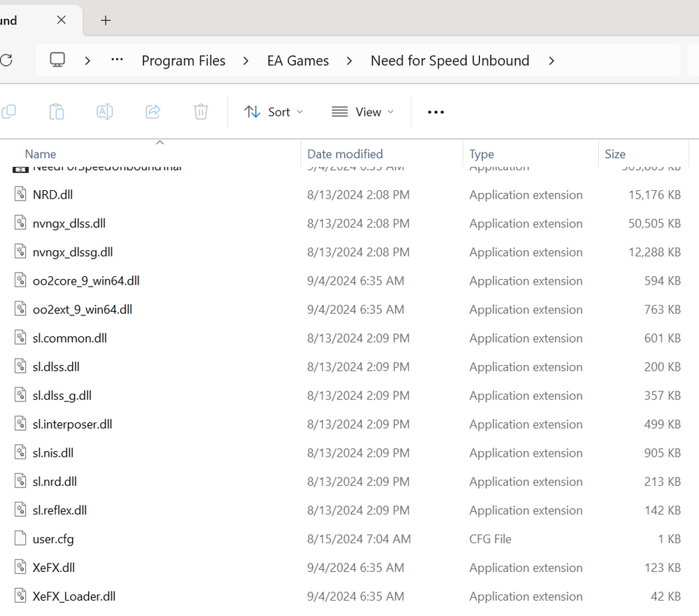Sort by the Date modified column header
This screenshot has width=699, height=616.
coord(345,154)
